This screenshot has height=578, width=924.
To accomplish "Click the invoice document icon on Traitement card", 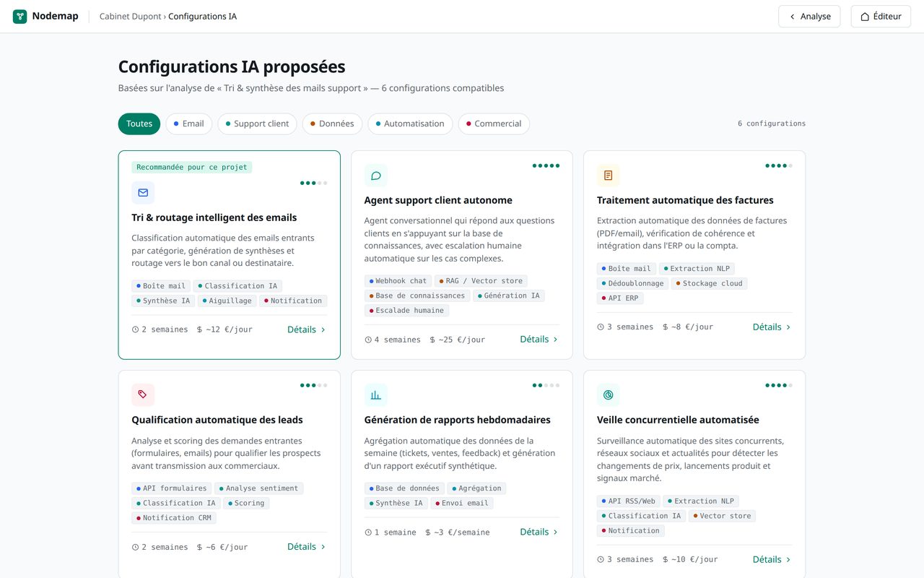I will (608, 176).
